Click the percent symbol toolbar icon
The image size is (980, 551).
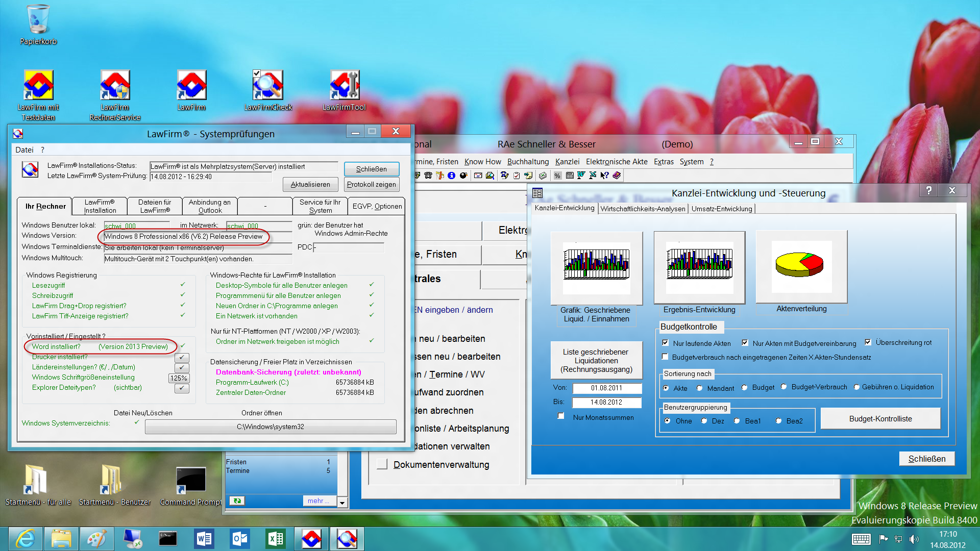(x=557, y=176)
